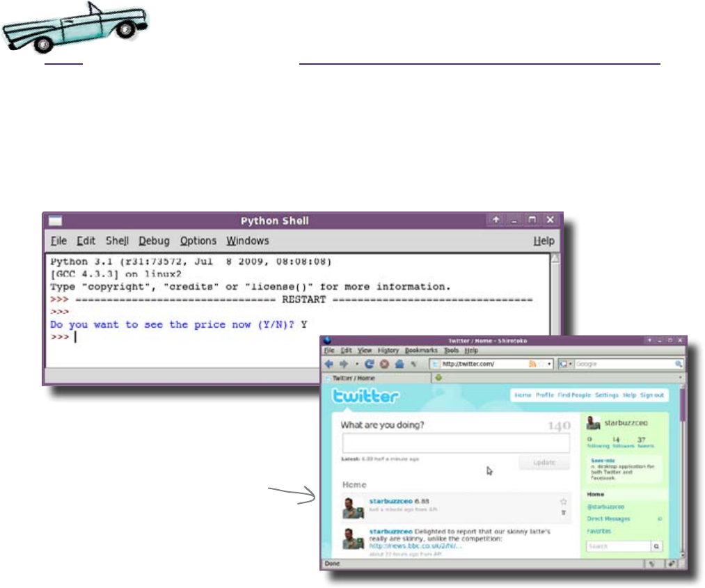Click Home link in Twitter header
Screen dimensions: 705x588
click(523, 395)
